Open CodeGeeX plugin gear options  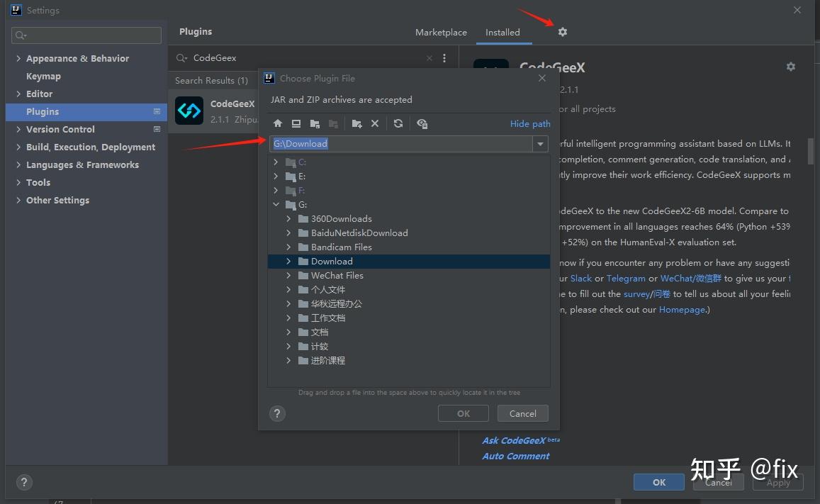[791, 67]
